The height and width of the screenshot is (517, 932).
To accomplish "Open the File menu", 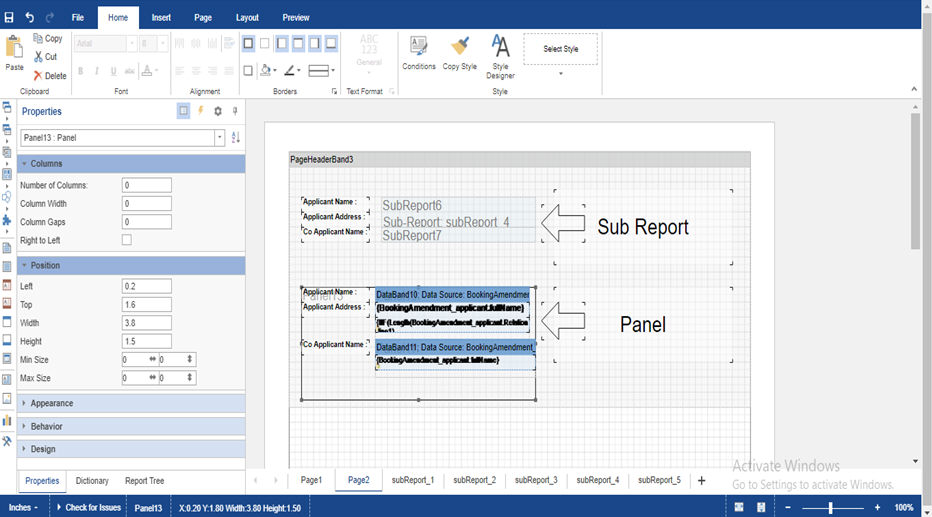I will tap(78, 18).
